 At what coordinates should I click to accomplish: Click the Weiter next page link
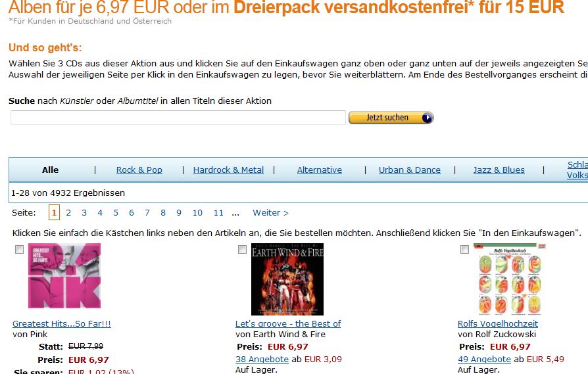pyautogui.click(x=270, y=213)
